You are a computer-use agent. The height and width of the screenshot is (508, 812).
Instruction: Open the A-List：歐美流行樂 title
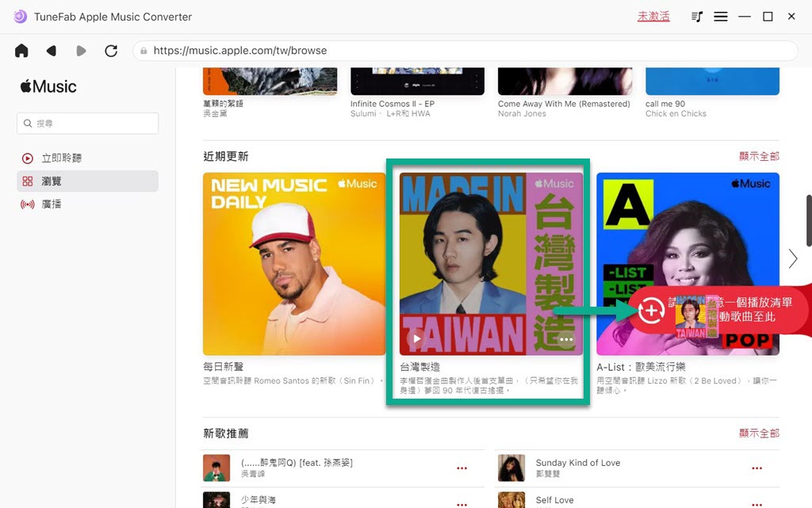641,367
